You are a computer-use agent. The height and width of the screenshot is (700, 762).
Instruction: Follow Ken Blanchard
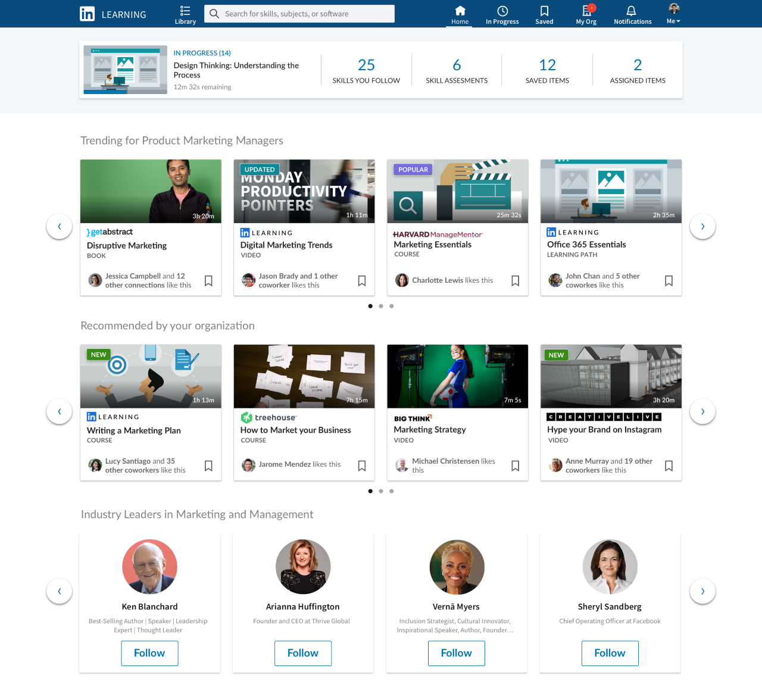149,653
